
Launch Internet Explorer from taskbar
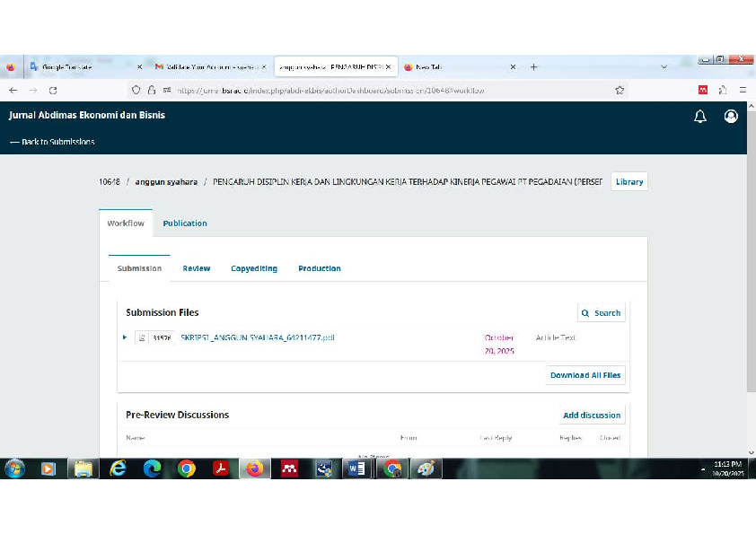click(118, 468)
